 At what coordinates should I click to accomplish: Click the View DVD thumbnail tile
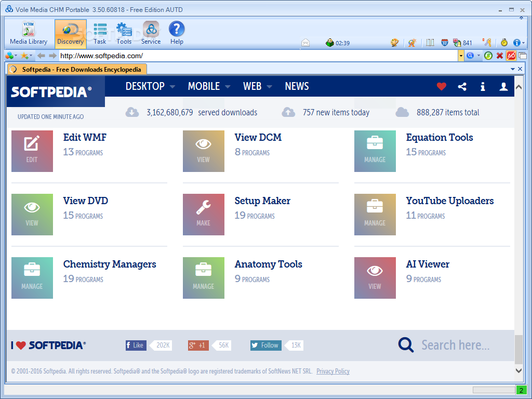(32, 215)
